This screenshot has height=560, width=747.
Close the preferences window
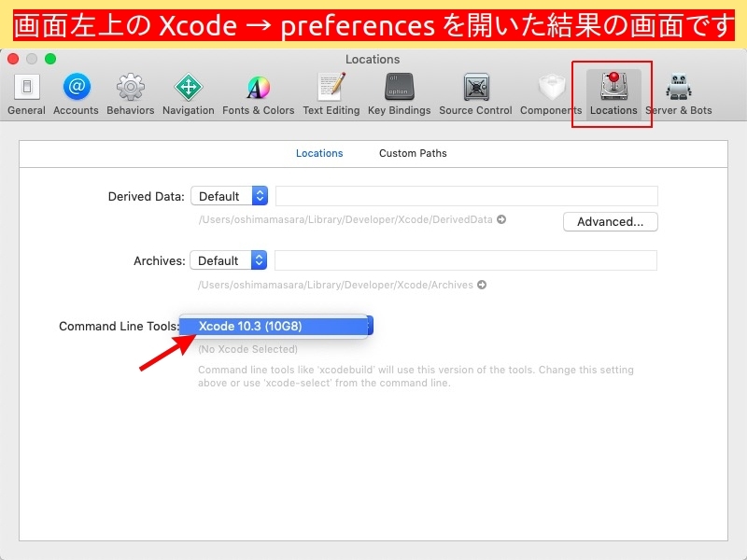pos(13,59)
